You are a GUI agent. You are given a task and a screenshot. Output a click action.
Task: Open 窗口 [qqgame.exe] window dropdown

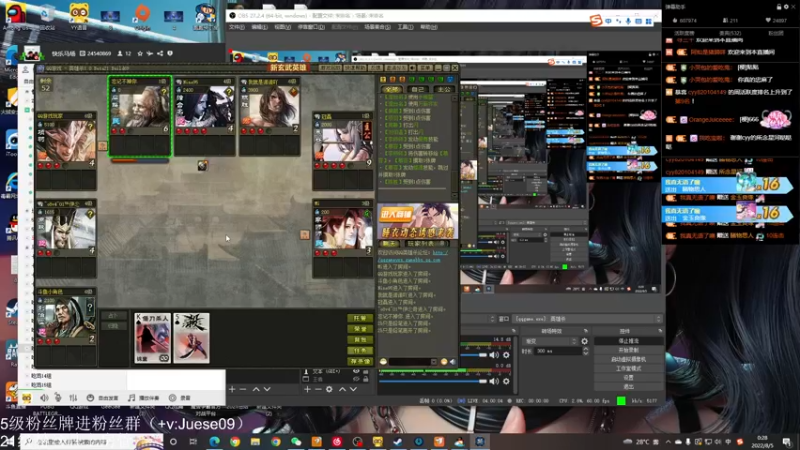click(x=588, y=319)
